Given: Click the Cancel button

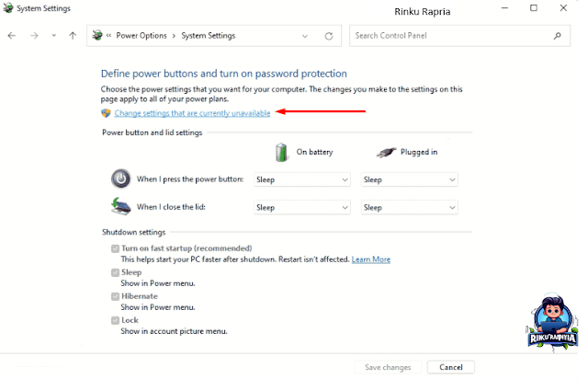Looking at the screenshot, I should (x=451, y=367).
